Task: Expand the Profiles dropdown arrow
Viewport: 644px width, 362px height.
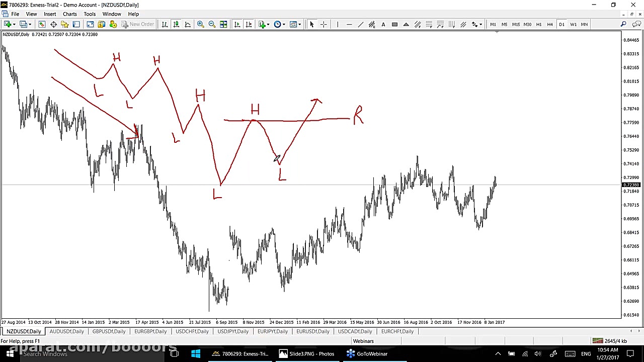Action: 30,24
